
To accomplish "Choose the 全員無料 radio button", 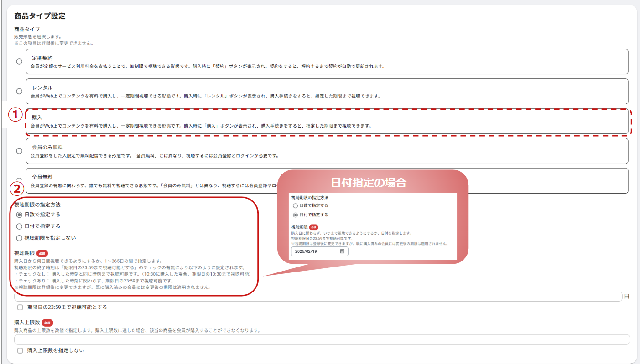I will 19,180.
